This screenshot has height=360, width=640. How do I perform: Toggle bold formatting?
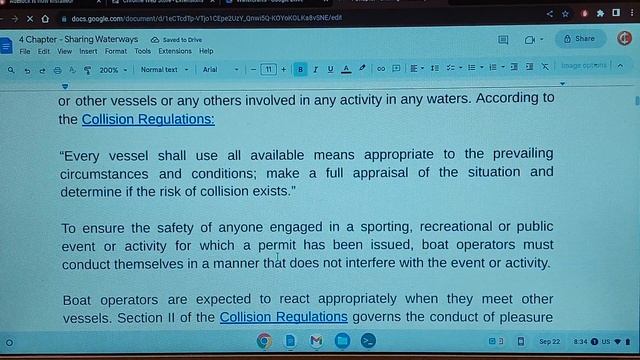point(300,70)
